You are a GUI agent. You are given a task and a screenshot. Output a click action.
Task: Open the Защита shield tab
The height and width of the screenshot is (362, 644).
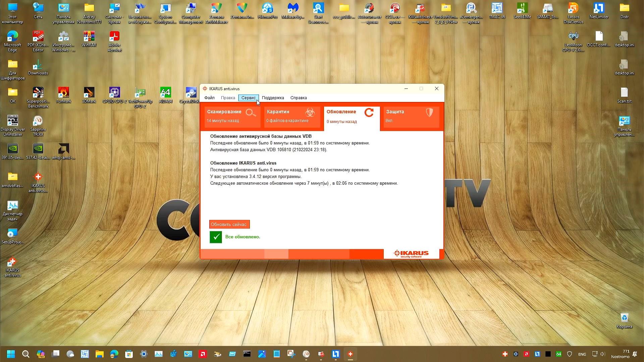pos(412,116)
